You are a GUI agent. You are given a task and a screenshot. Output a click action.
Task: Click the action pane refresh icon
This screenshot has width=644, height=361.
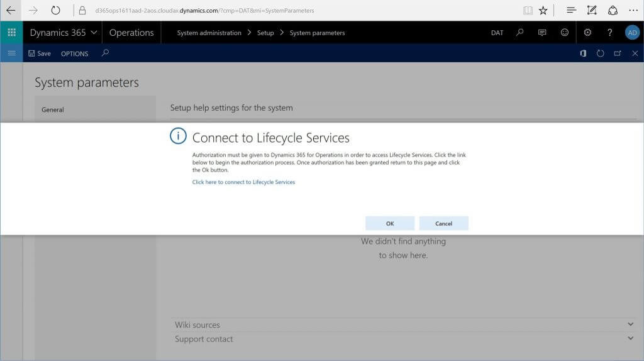point(600,53)
